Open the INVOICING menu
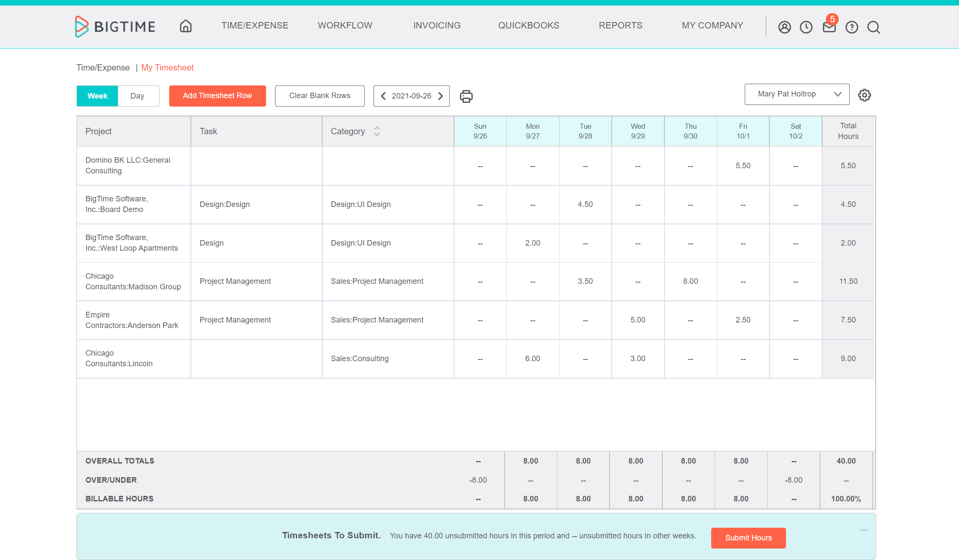 tap(437, 25)
